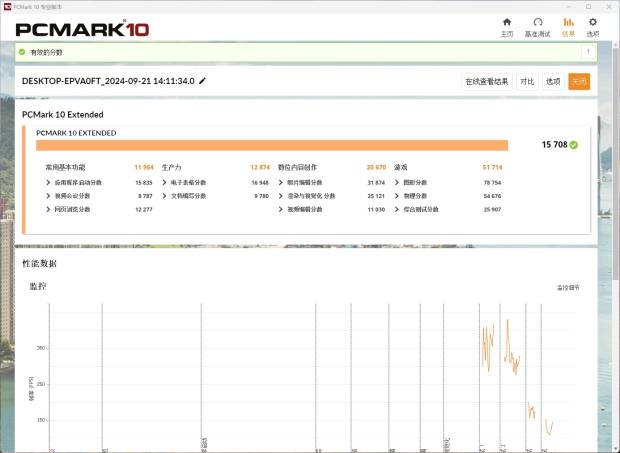The image size is (620, 453).
Task: Expand the 视频编辑分数 row
Action: [x=281, y=210]
